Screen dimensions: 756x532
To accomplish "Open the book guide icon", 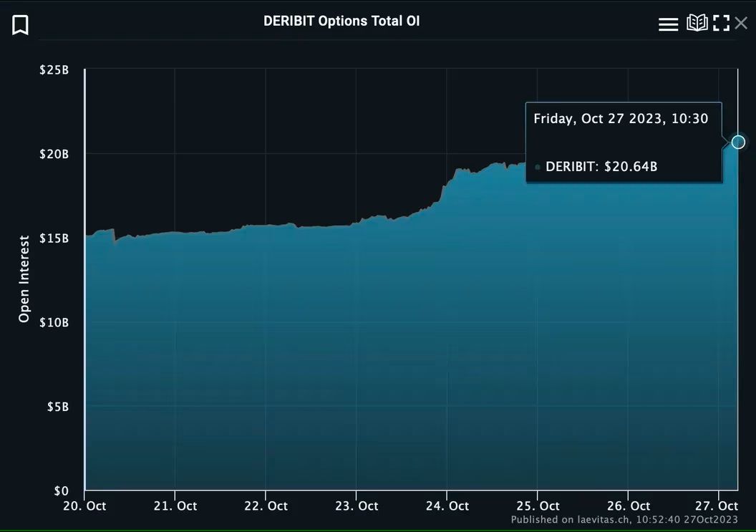I will pyautogui.click(x=697, y=23).
